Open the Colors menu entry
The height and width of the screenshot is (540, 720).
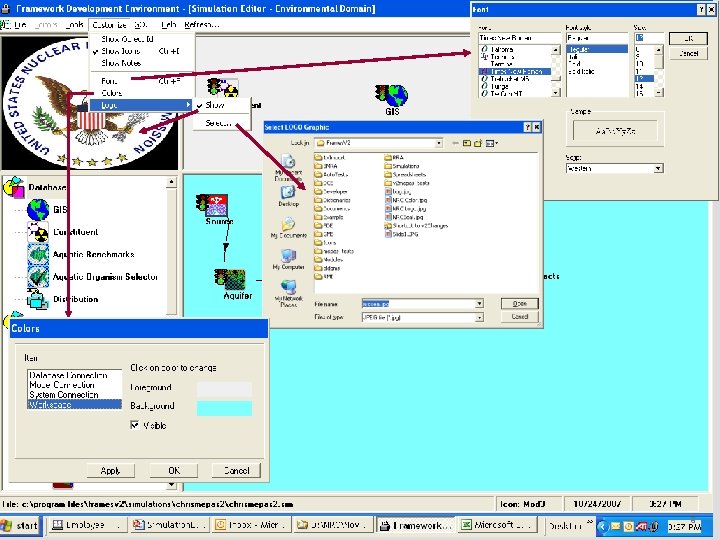click(112, 93)
